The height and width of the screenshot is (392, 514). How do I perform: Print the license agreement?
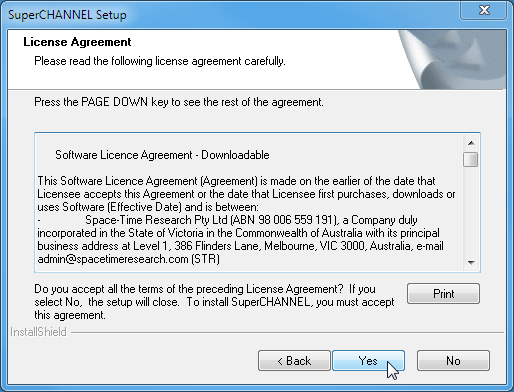[443, 294]
